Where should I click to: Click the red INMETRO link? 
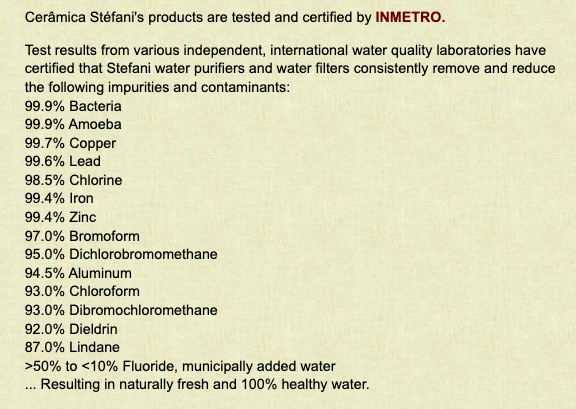pyautogui.click(x=410, y=17)
